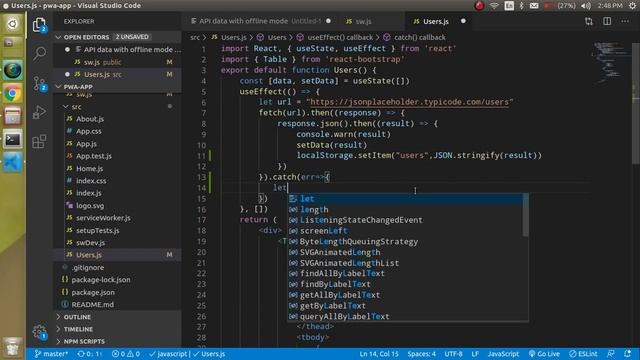Change indentation via Spaces: 4
The image size is (640, 360).
point(421,354)
